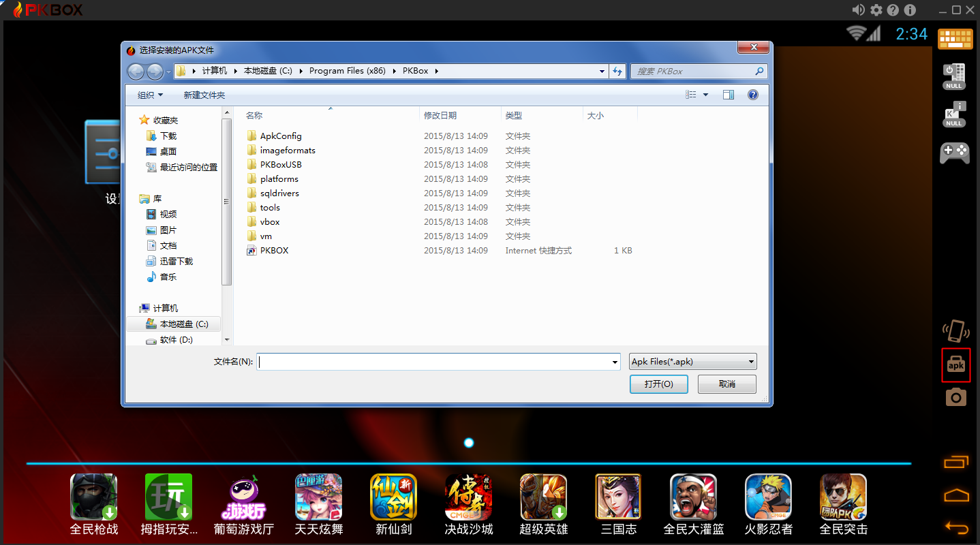
Task: Launch the 火影忍者 game
Action: (769, 504)
